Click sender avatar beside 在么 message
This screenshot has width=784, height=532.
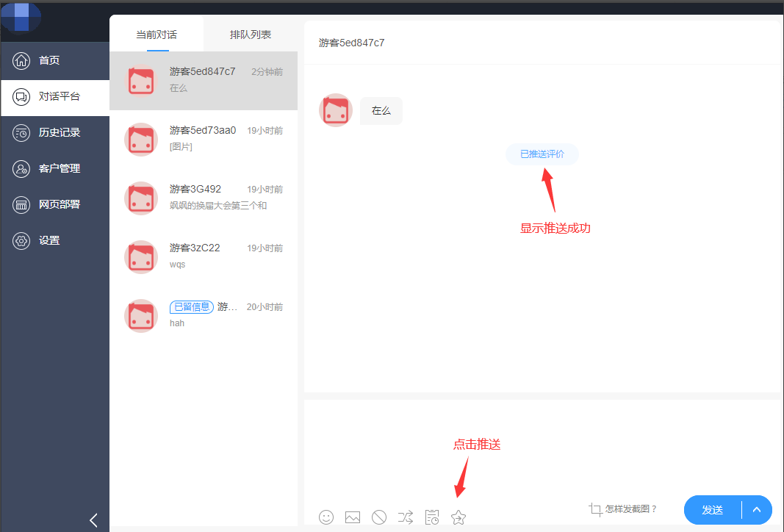336,110
